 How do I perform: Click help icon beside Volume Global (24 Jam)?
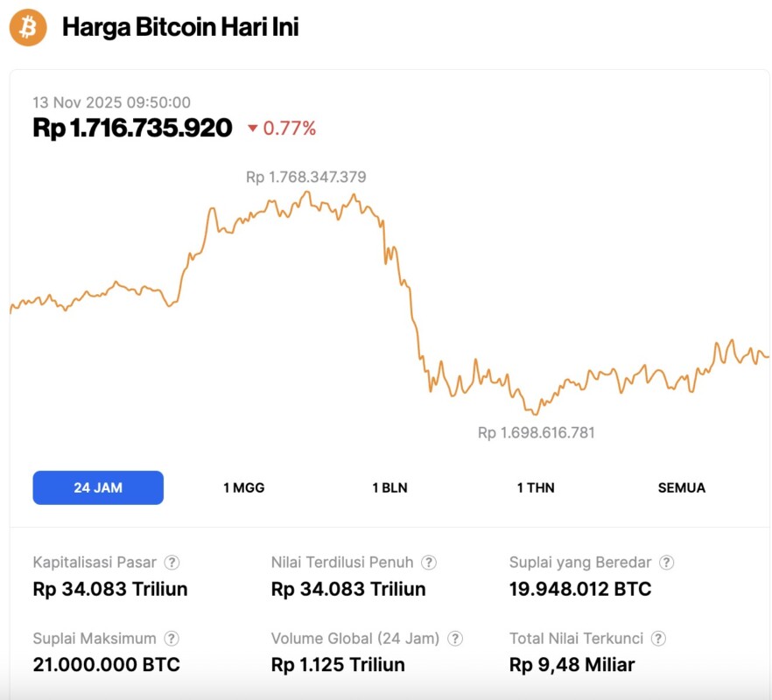(x=455, y=639)
